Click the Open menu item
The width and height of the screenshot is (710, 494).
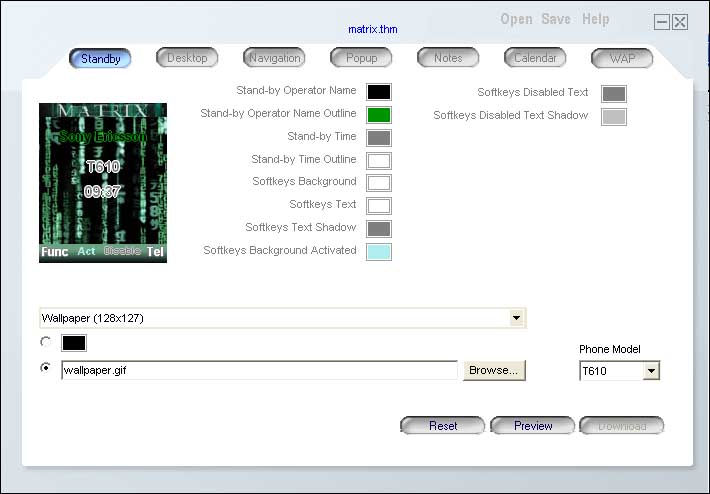[x=516, y=19]
